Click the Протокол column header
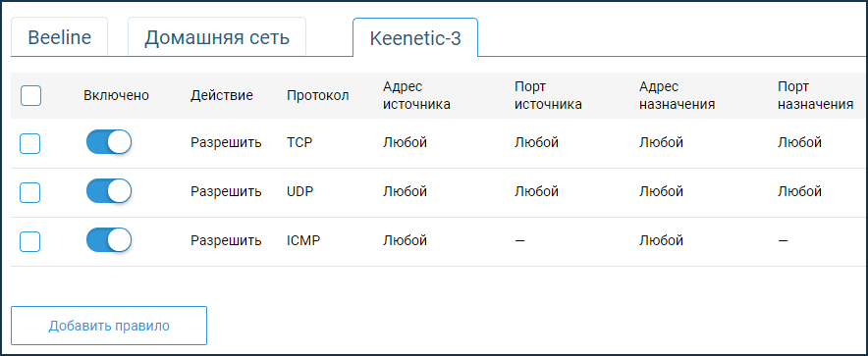 [318, 96]
